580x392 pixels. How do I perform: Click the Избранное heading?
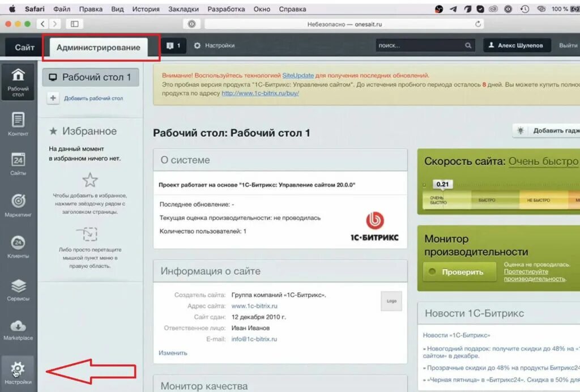point(89,131)
